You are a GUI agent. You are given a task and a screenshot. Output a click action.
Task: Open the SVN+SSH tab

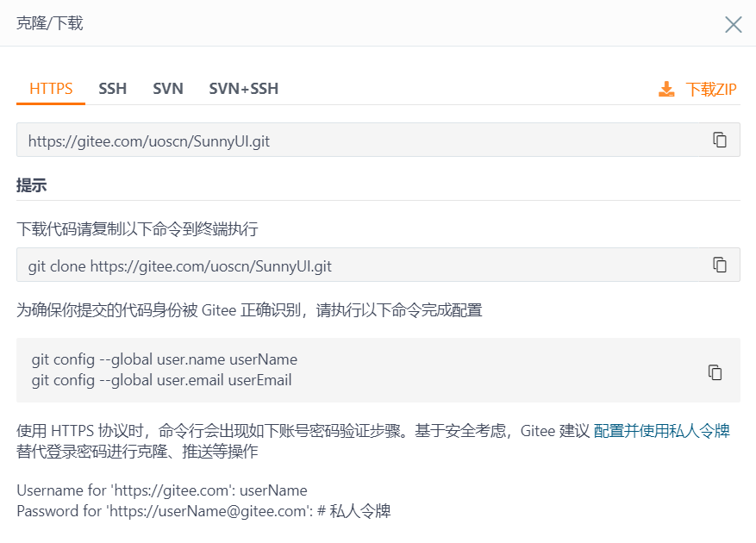243,89
